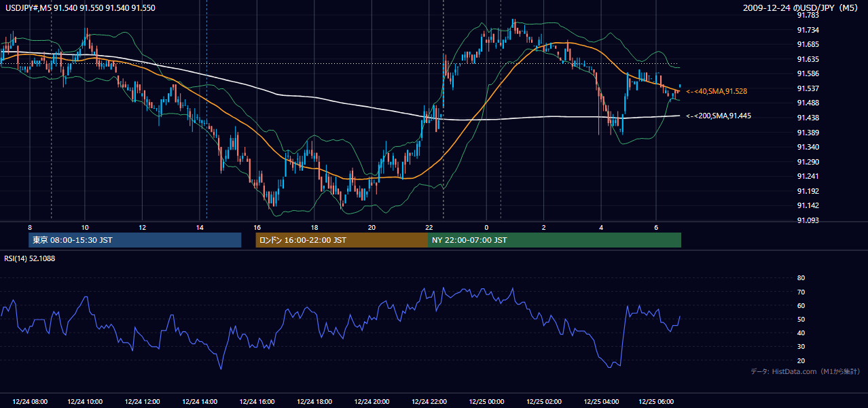Click hour label 0 under the price chart
The image size is (868, 408).
coord(486,227)
